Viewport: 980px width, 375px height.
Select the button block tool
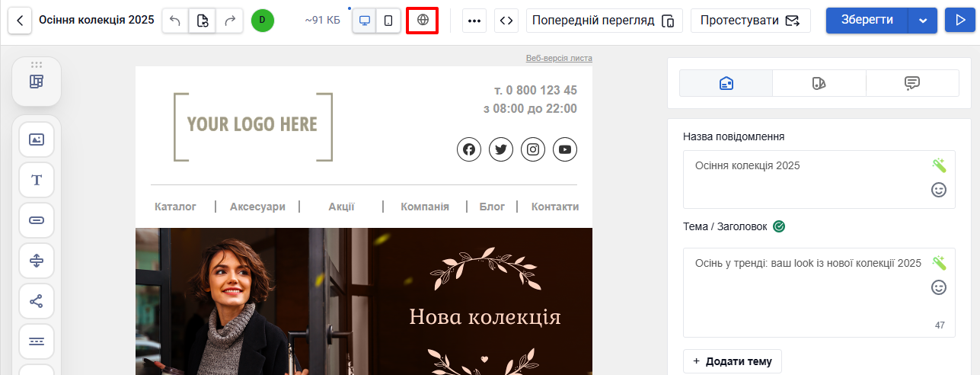pyautogui.click(x=37, y=220)
